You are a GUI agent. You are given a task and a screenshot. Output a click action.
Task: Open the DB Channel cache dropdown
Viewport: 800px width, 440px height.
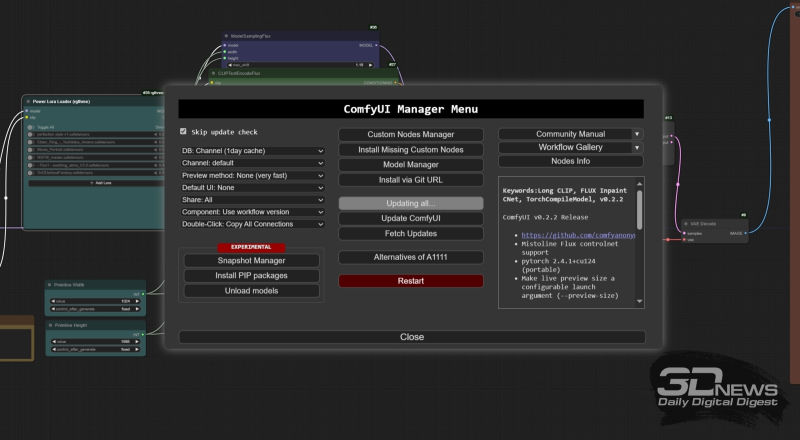point(252,151)
